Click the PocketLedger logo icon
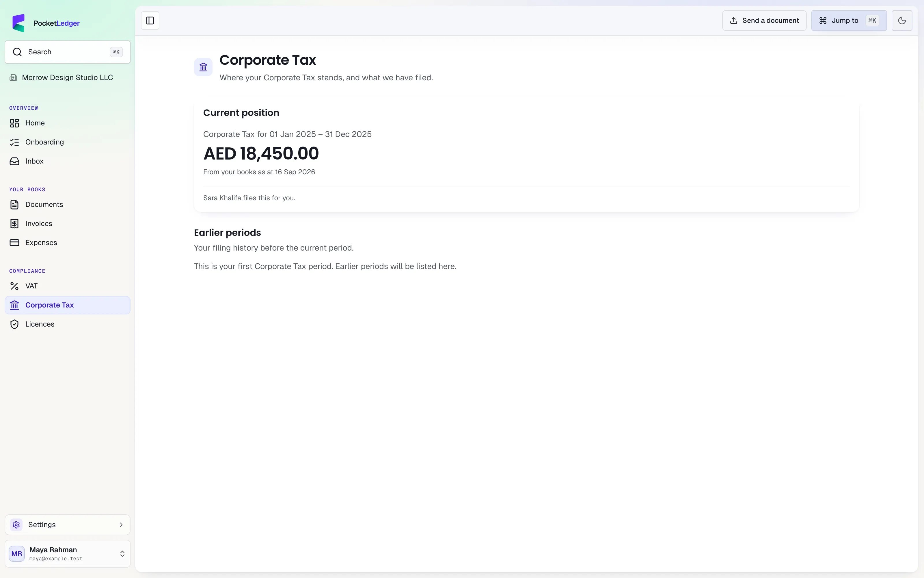Screen dimensions: 924x578 [18, 23]
